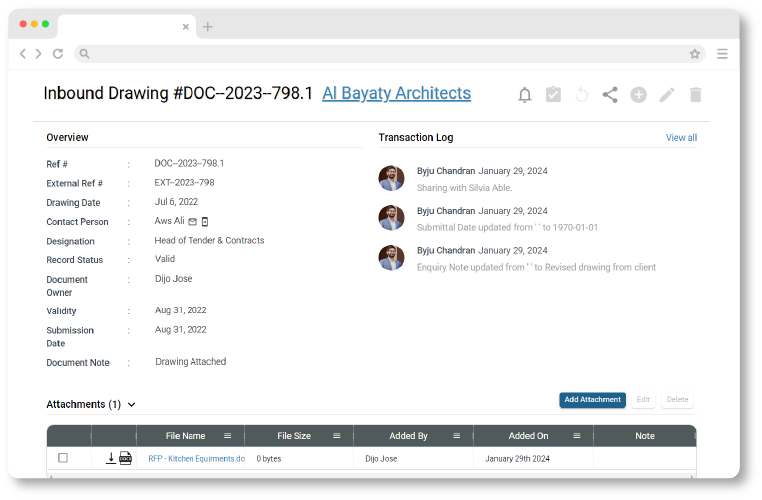Click the trash delete icon
762x500 pixels.
click(x=696, y=95)
